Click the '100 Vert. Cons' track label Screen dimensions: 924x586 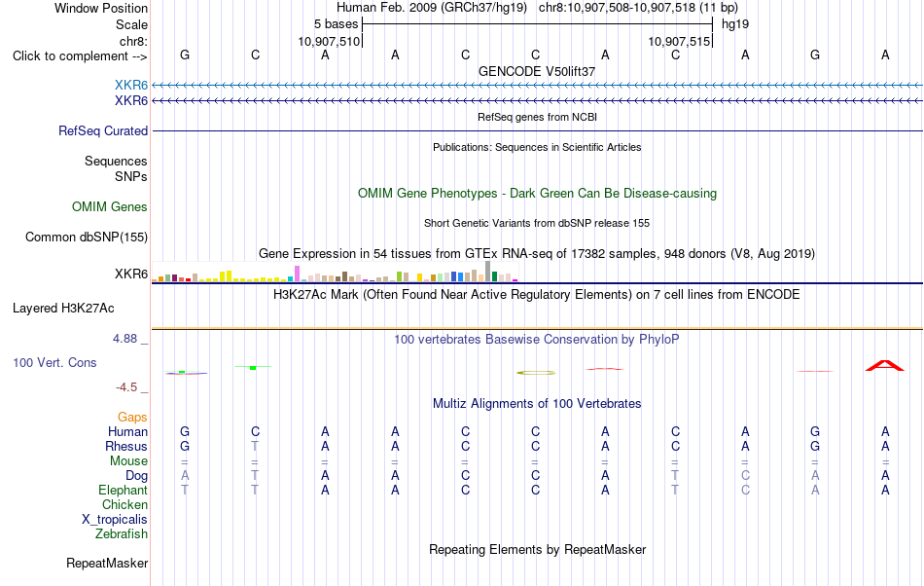point(54,362)
